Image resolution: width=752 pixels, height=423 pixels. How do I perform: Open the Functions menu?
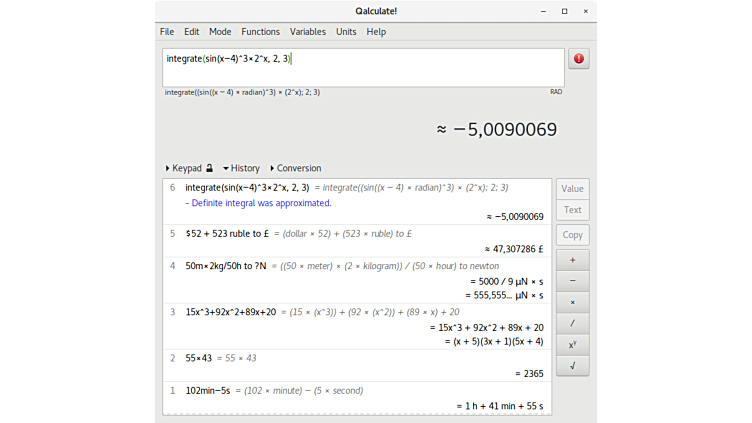[x=260, y=32]
